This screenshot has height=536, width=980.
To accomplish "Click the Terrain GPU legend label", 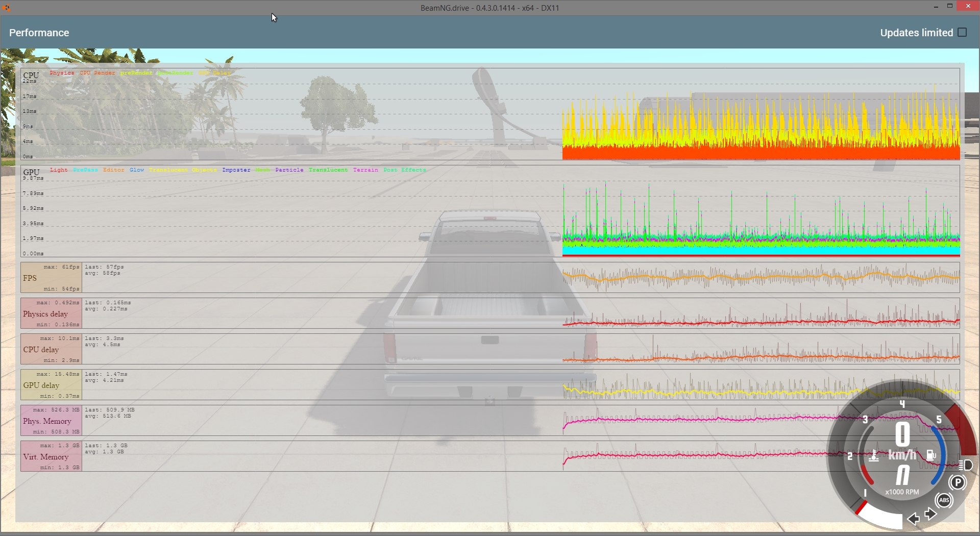I will coord(365,170).
